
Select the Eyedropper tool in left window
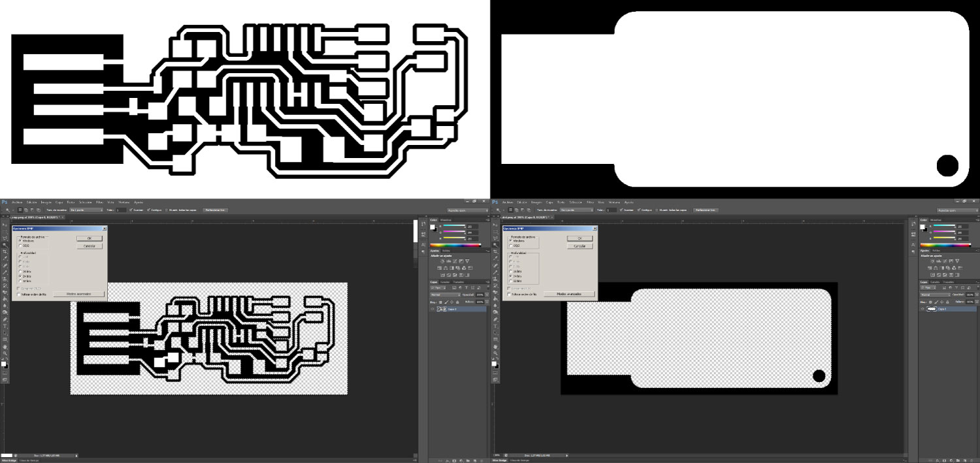[x=5, y=259]
